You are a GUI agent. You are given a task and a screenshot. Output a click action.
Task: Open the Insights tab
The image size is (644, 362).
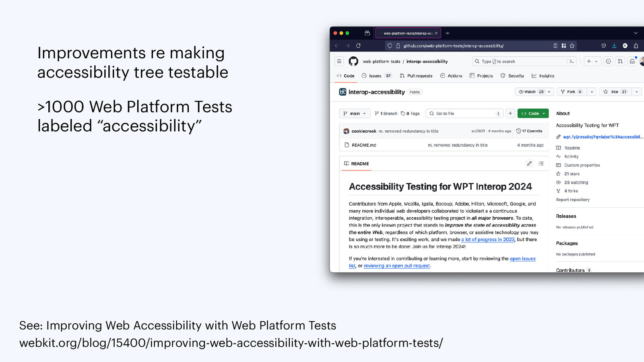[543, 76]
